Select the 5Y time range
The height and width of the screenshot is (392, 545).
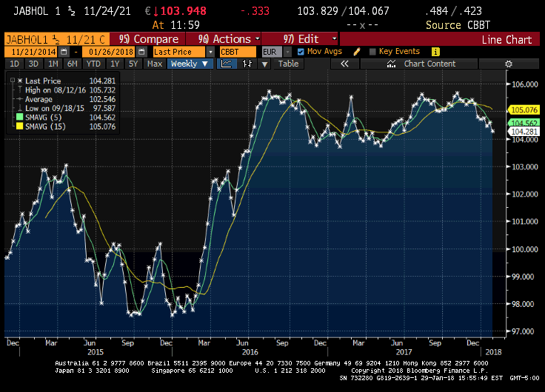[x=133, y=64]
